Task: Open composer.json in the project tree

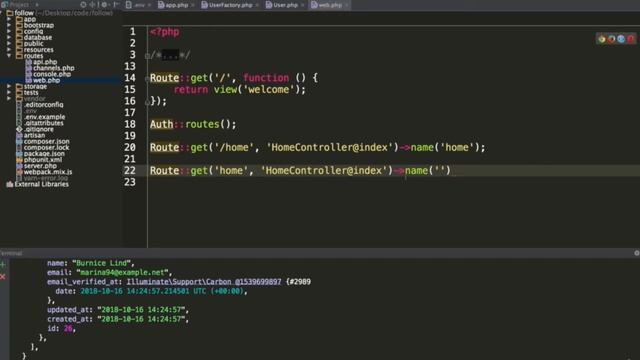Action: [47, 142]
